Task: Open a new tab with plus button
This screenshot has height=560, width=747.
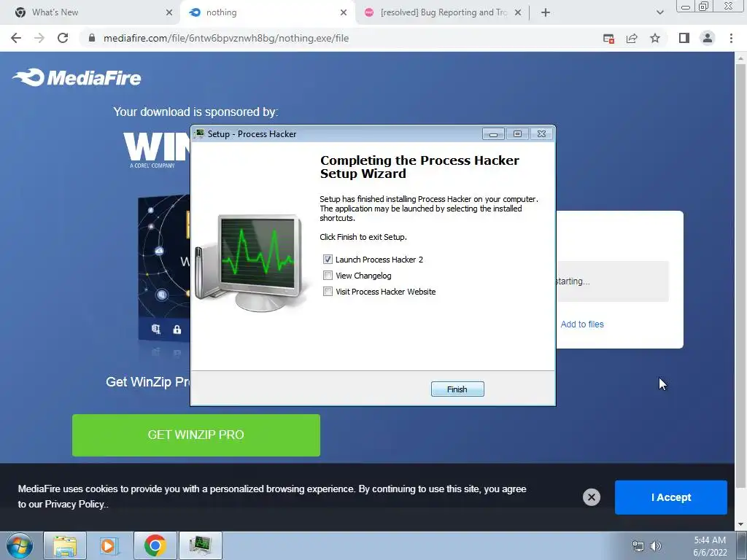Action: 546,12
